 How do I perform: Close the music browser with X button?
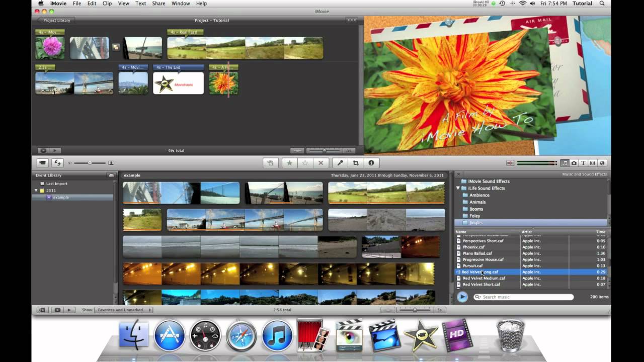[x=458, y=174]
